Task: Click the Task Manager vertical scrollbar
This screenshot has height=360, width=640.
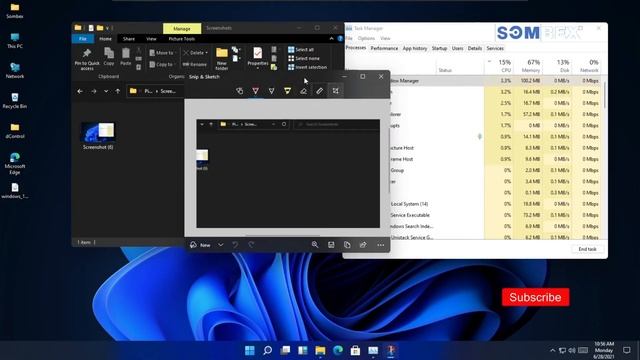Action: [x=604, y=95]
